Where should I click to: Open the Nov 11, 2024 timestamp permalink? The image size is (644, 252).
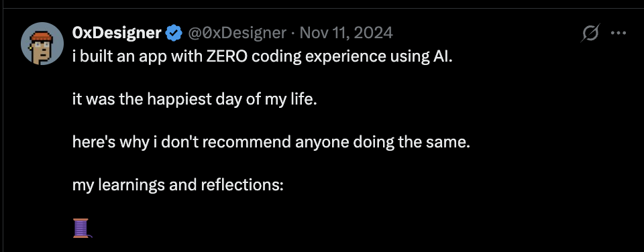click(x=346, y=34)
